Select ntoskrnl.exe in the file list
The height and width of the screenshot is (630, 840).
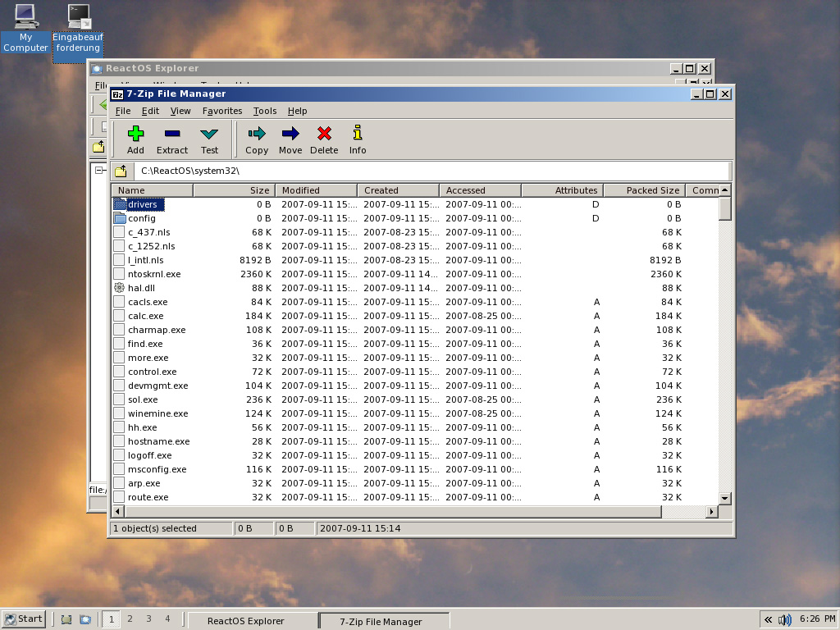[x=154, y=274]
